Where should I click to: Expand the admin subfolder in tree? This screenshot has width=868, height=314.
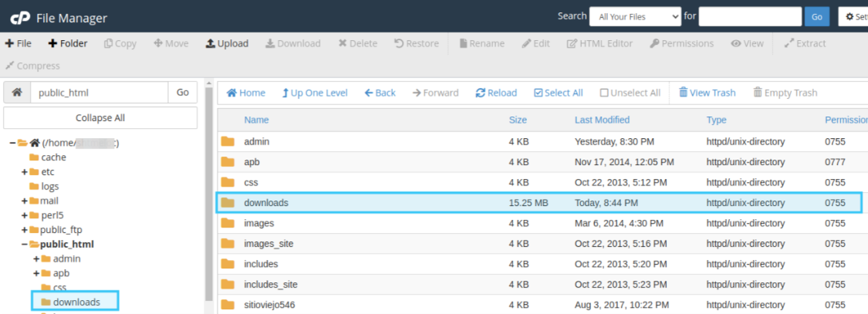36,258
